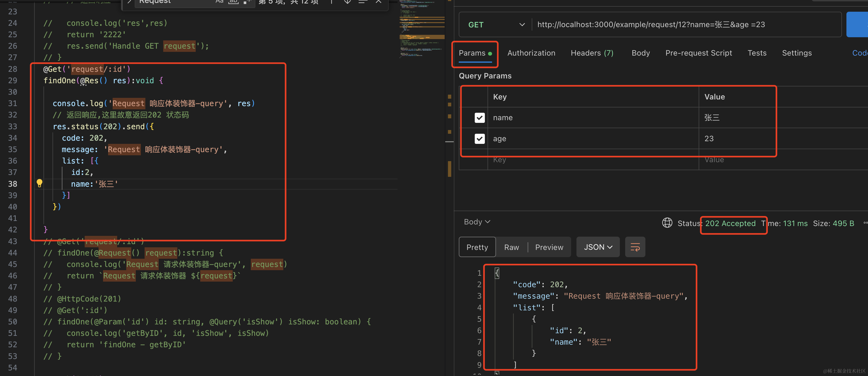Screen dimensions: 868x376
Task: Click the "// return '2222'" comment line
Action: click(x=85, y=35)
